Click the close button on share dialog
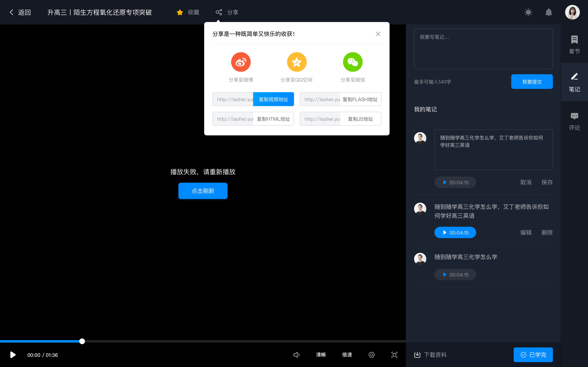 point(378,34)
